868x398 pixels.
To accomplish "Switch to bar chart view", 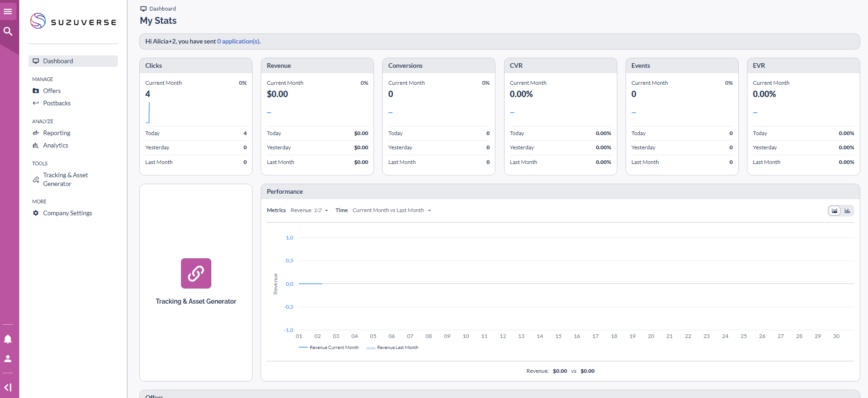I will (x=847, y=211).
